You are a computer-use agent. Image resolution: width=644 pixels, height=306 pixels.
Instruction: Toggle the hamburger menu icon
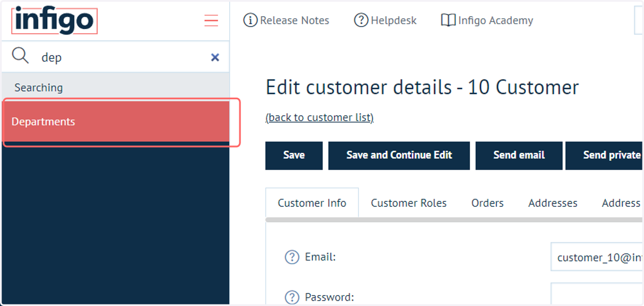click(211, 21)
